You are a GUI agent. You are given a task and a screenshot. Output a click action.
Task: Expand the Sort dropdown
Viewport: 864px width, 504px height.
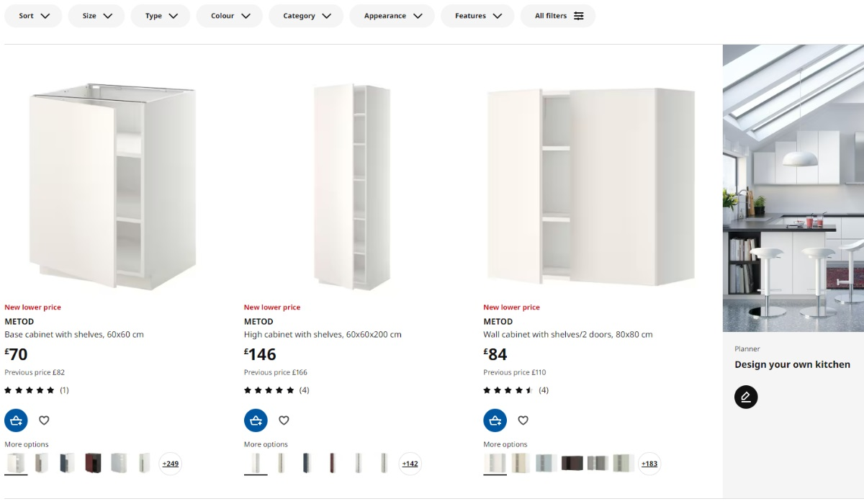[x=33, y=15]
